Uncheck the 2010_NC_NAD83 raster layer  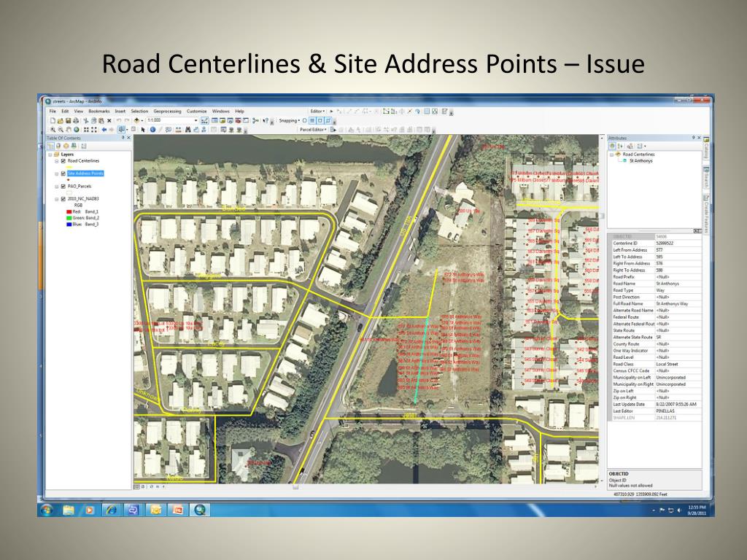pos(63,199)
